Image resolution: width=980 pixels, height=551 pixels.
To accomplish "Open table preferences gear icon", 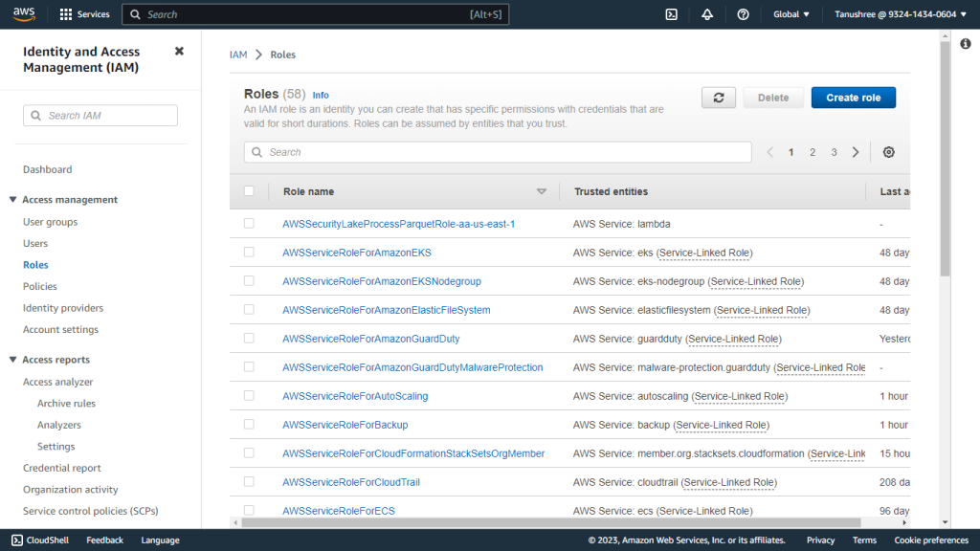I will pos(889,152).
